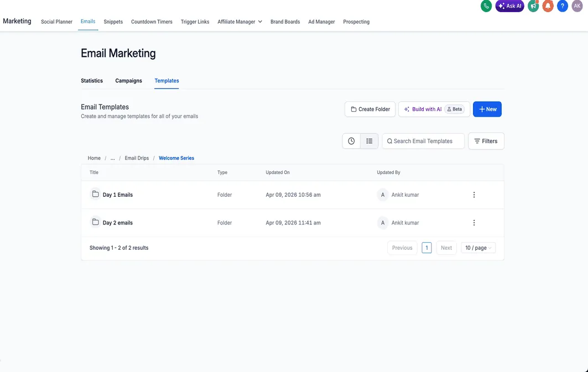Image resolution: width=588 pixels, height=372 pixels.
Task: Click the Ask AI button
Action: click(509, 6)
